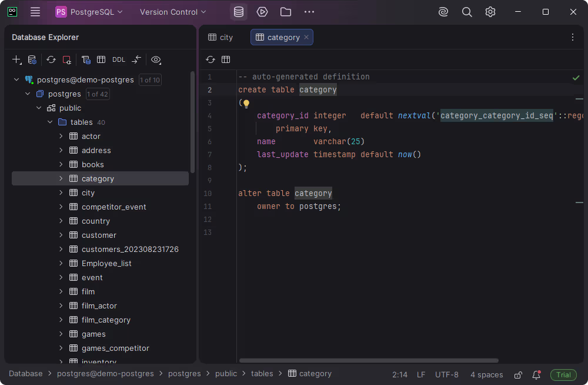Select the film_category table
This screenshot has width=588, height=385.
100,320
